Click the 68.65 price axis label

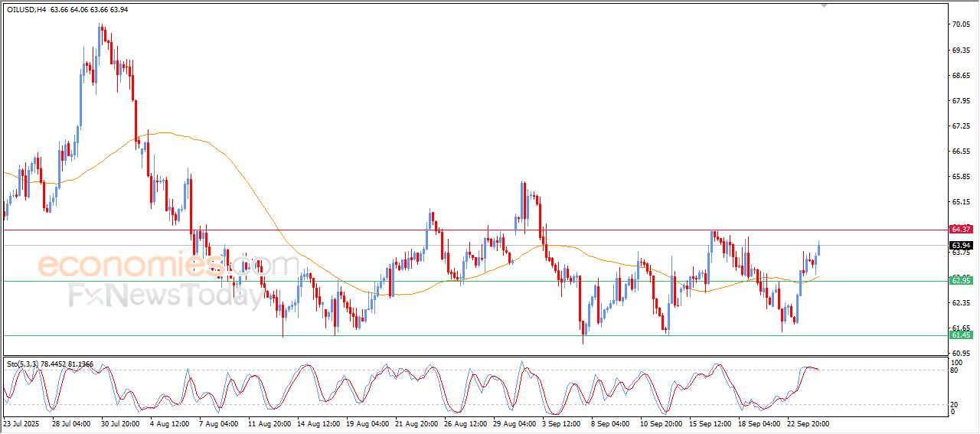click(x=962, y=75)
